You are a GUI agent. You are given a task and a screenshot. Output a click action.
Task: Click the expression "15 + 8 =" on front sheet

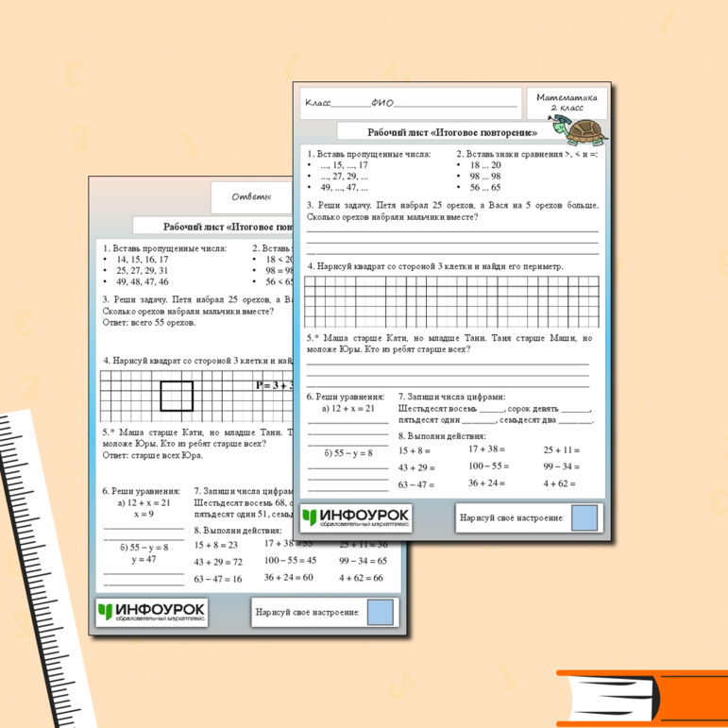point(415,450)
